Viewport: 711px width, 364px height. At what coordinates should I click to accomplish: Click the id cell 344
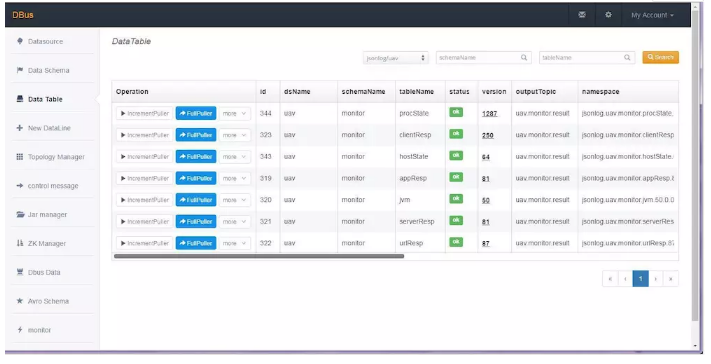point(266,113)
